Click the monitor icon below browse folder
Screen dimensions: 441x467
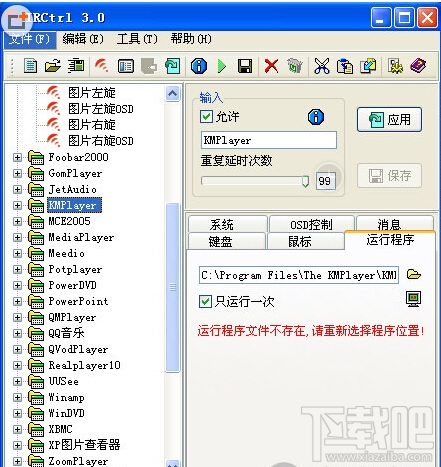point(413,299)
